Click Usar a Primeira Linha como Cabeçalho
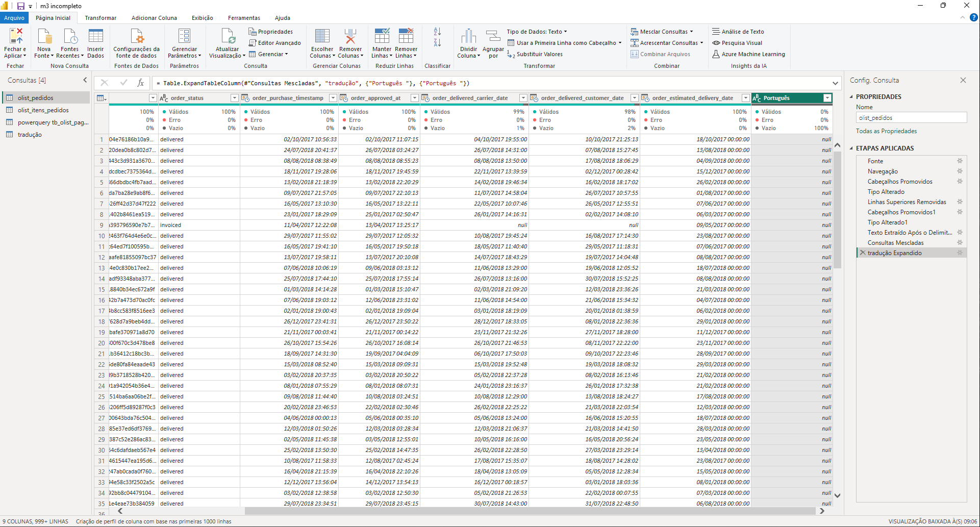The image size is (980, 527). tap(564, 43)
